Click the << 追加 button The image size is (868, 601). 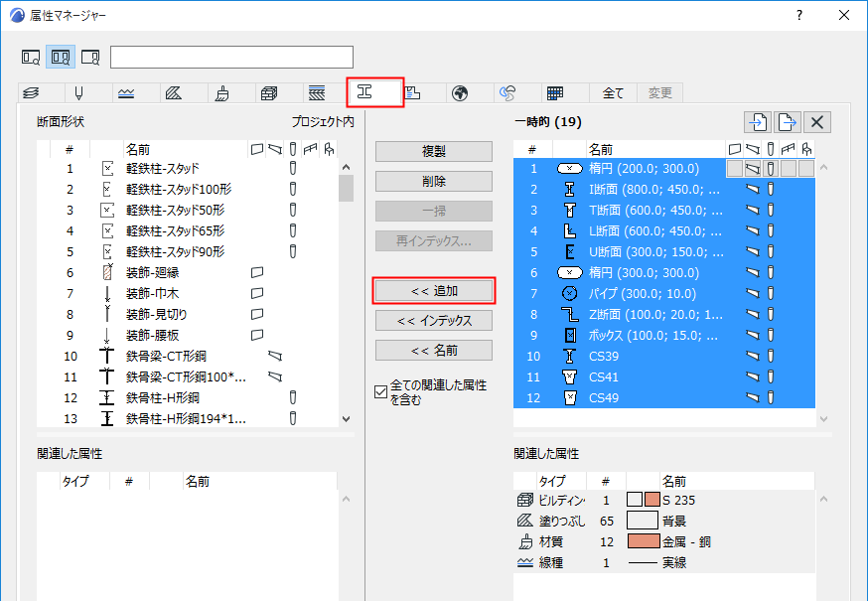coord(433,291)
